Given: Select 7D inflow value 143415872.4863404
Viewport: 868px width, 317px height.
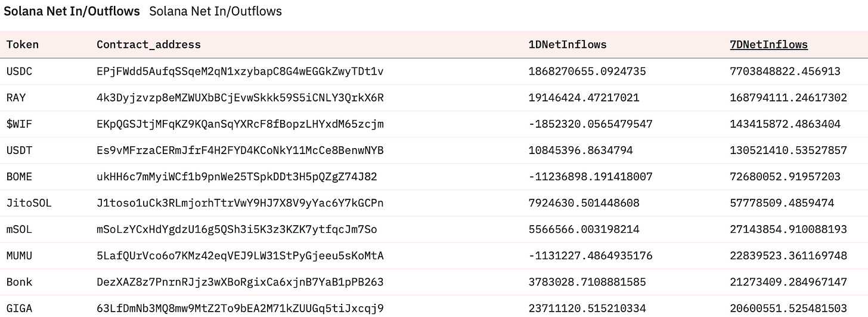Looking at the screenshot, I should point(785,124).
